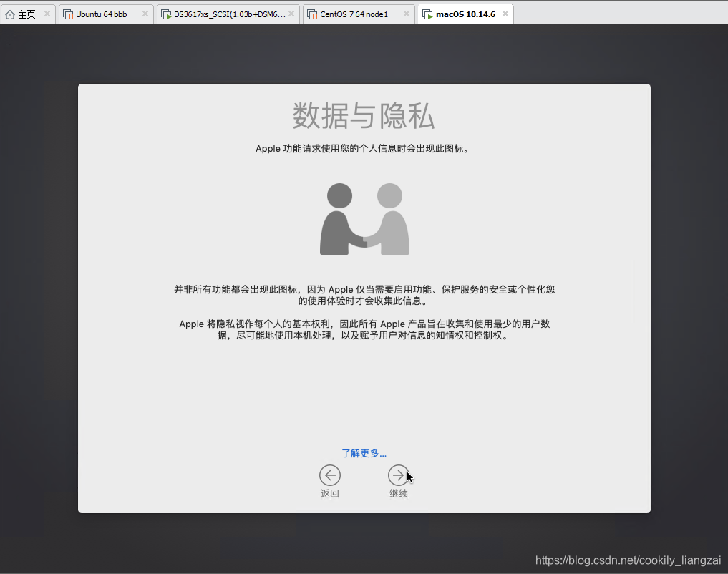Screen dimensions: 728x574
Task: Click the 返回 label under the arrow
Action: point(330,493)
